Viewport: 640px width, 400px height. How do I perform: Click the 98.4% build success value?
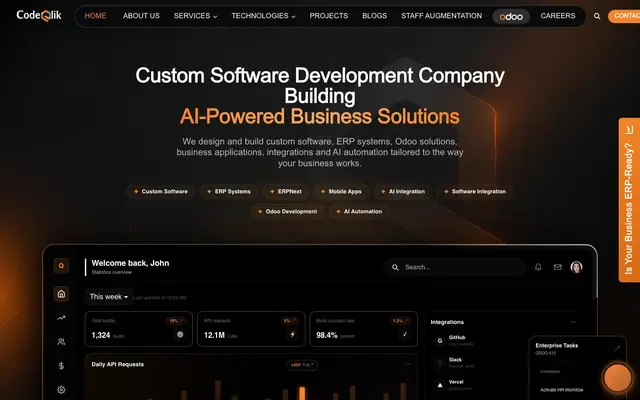[327, 335]
